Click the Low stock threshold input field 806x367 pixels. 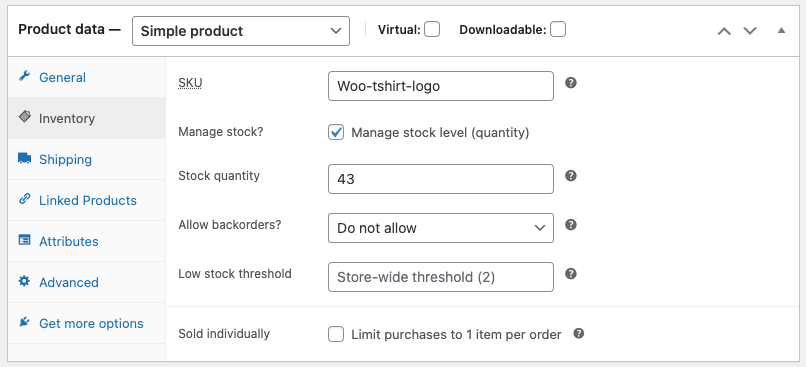[x=441, y=277]
